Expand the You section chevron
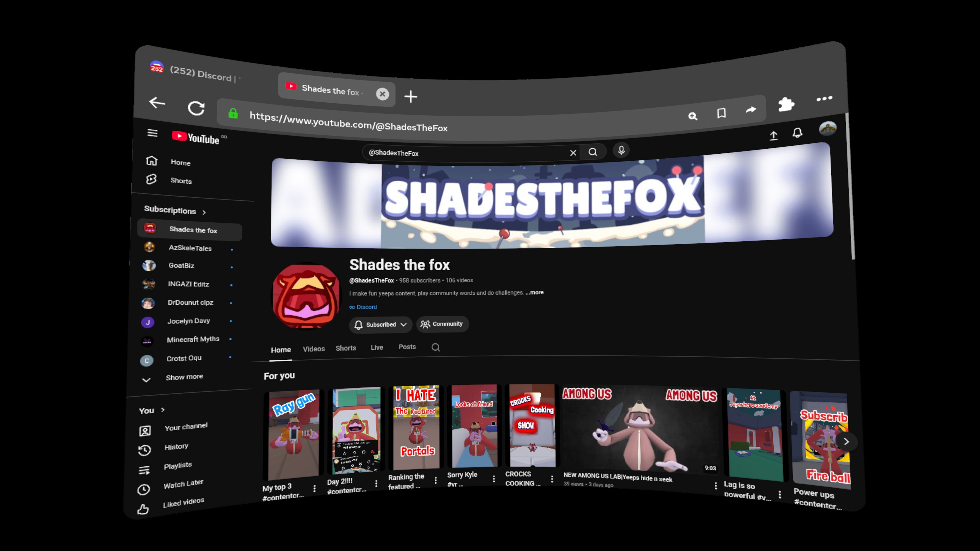Screen dimensions: 980x551 coord(163,409)
